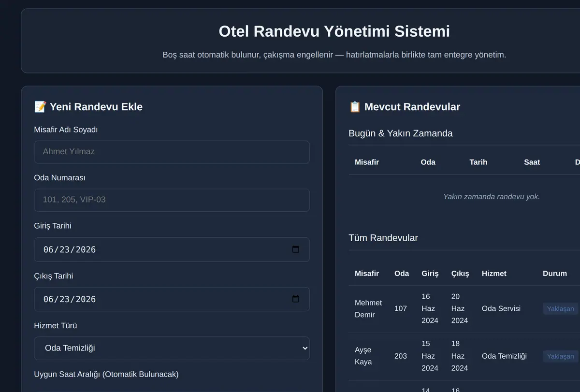The width and height of the screenshot is (580, 392).
Task: Click the Yaklaşan badge for Mehmet Demir
Action: pos(560,308)
